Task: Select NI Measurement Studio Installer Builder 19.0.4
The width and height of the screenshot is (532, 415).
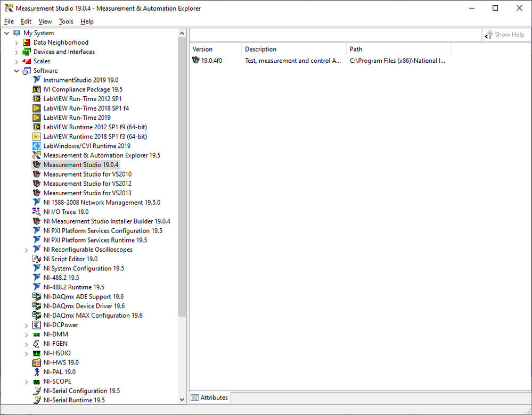Action: pos(107,221)
